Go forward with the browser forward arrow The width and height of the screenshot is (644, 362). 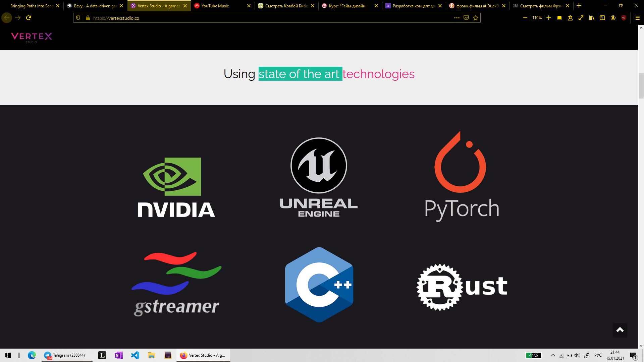coord(18,18)
